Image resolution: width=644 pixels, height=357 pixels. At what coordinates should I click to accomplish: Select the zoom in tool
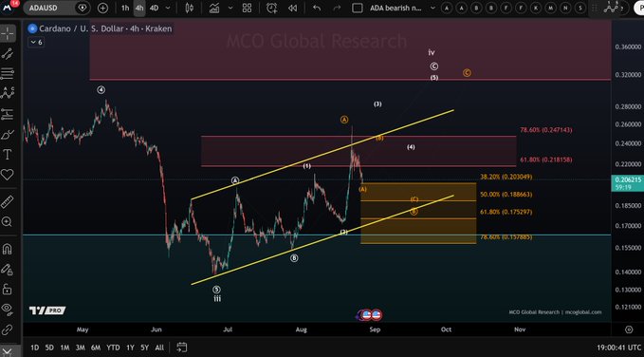(x=8, y=222)
